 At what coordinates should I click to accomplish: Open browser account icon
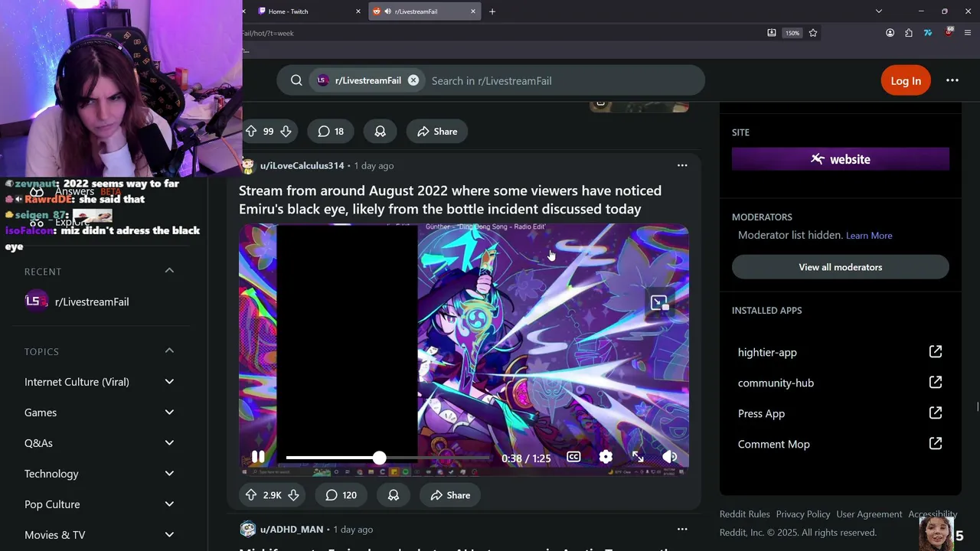(x=890, y=33)
